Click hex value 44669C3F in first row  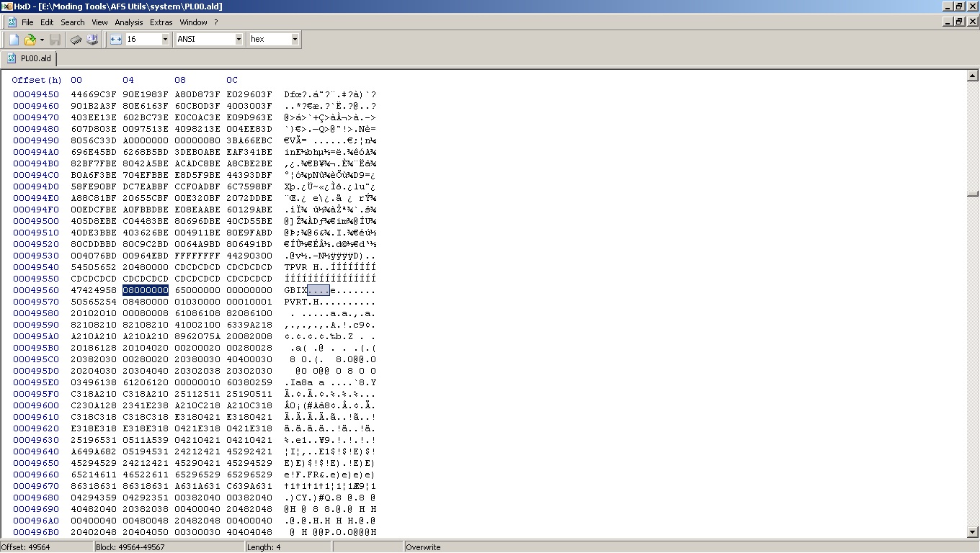tap(94, 94)
